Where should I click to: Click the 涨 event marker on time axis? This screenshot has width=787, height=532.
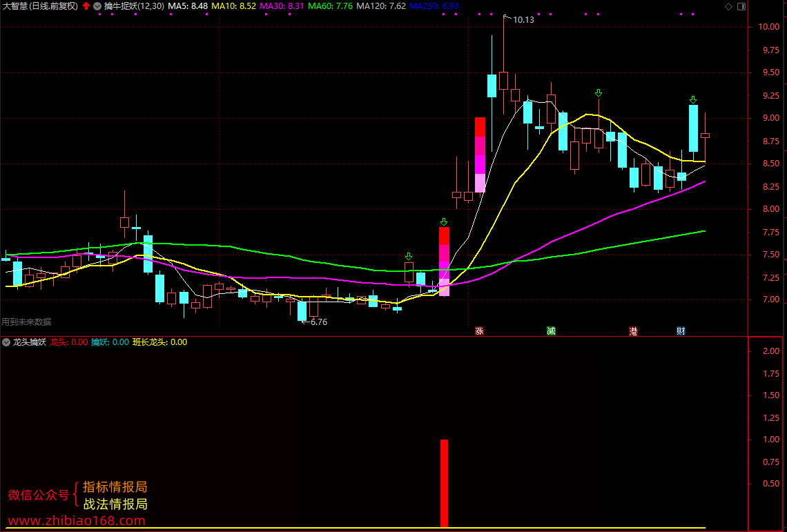tap(479, 331)
